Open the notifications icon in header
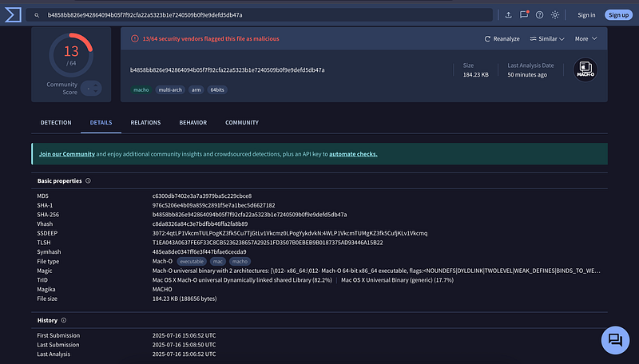Screen dimensions: 639x364 coord(524,14)
